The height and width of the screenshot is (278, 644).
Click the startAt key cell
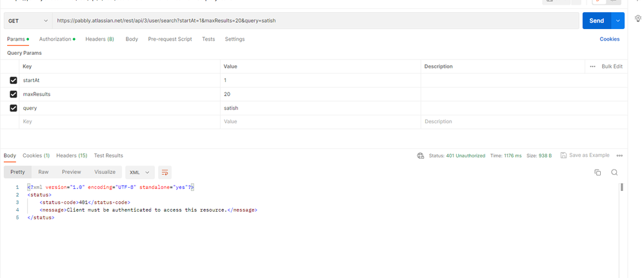[119, 81]
